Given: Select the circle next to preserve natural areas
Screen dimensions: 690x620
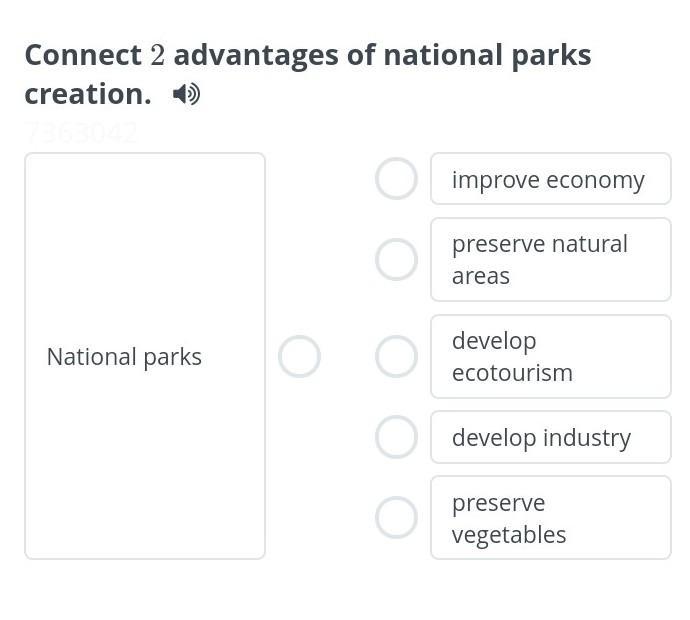Looking at the screenshot, I should [x=396, y=259].
